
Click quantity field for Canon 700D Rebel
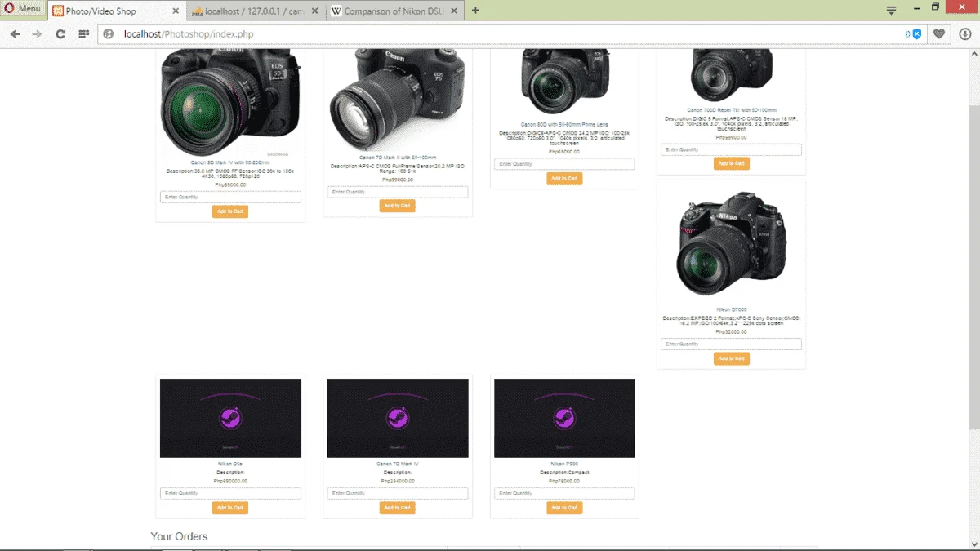pyautogui.click(x=731, y=149)
